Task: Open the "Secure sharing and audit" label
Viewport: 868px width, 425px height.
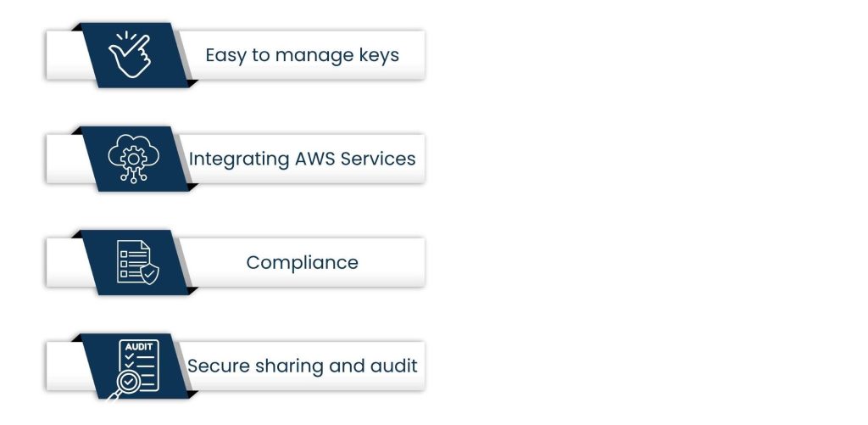Action: click(302, 366)
